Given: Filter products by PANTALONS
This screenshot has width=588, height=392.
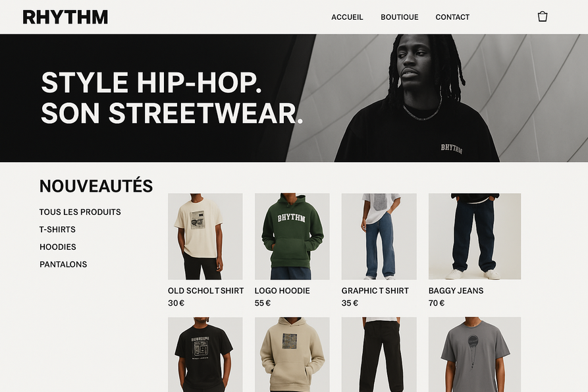Looking at the screenshot, I should [x=63, y=264].
